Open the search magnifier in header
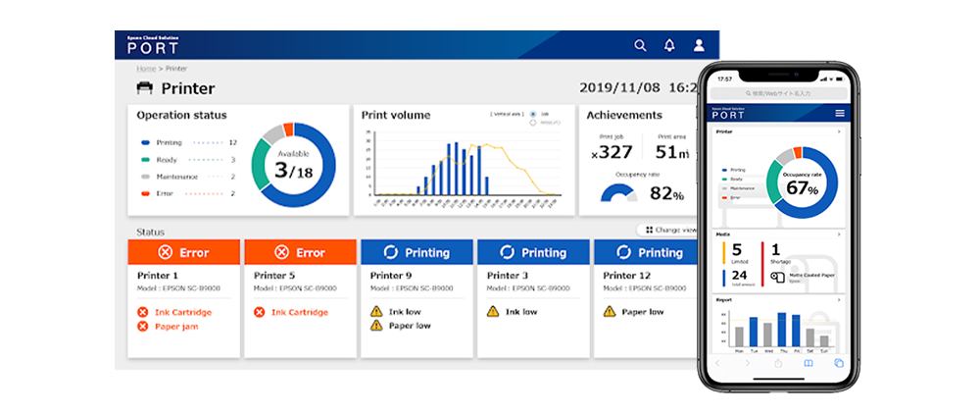 pyautogui.click(x=640, y=45)
